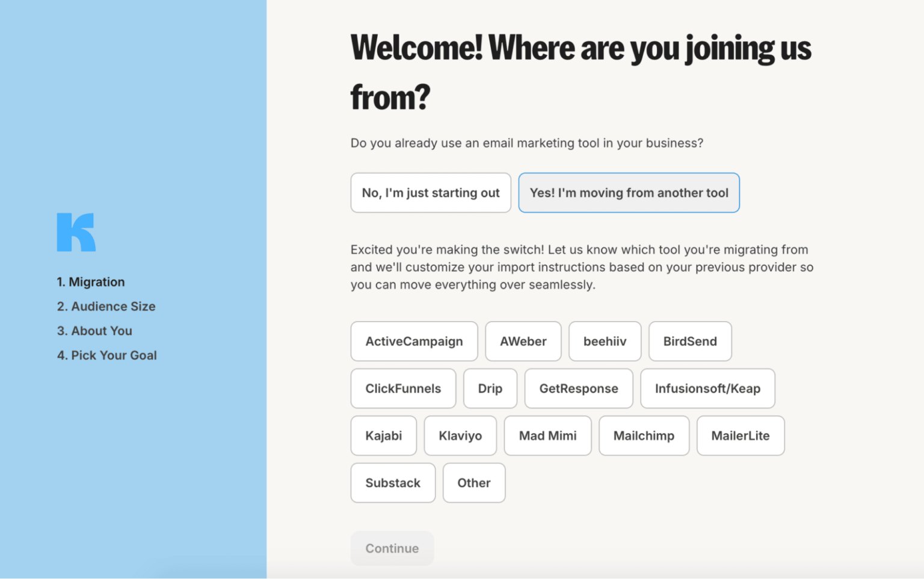Choose GetResponse as your email tool

(x=578, y=388)
